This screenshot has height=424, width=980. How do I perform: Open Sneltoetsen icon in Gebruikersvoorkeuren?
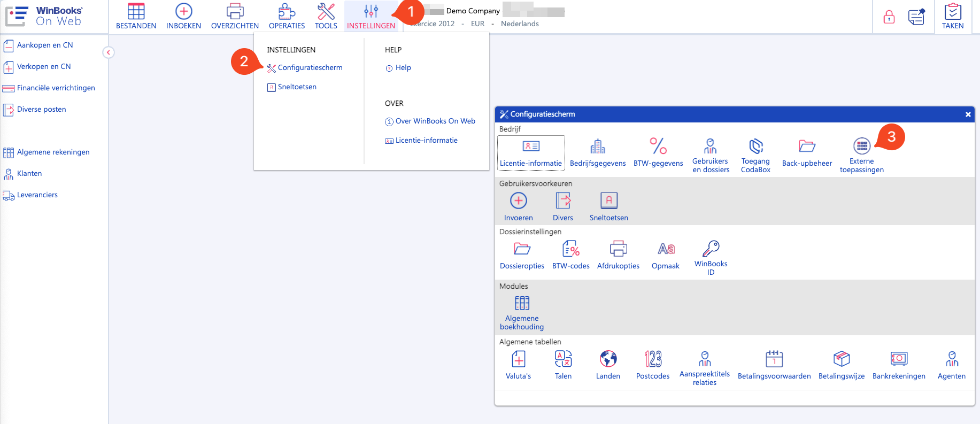pyautogui.click(x=609, y=207)
